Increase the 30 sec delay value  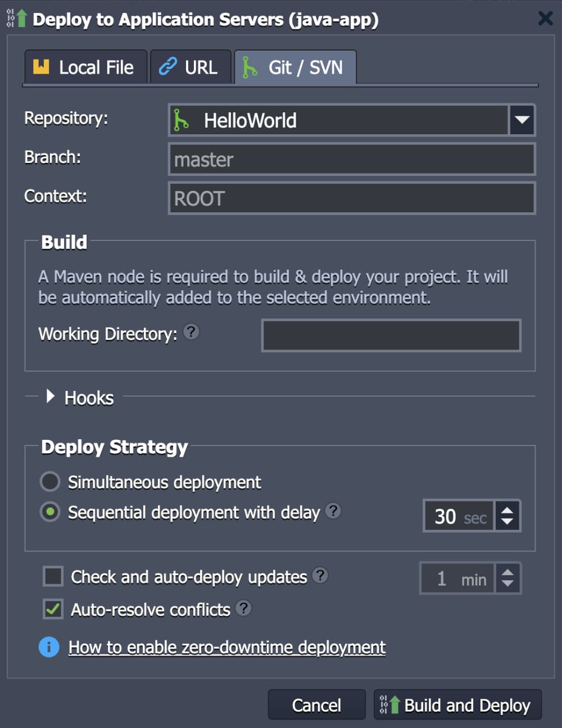507,509
